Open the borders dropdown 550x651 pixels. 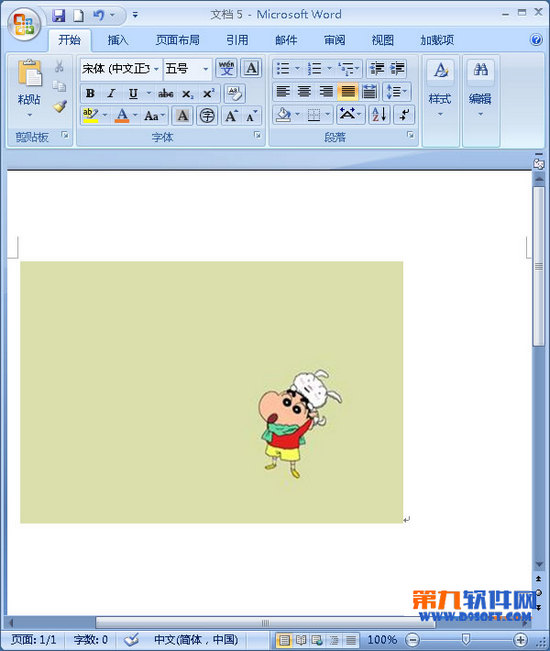point(328,114)
